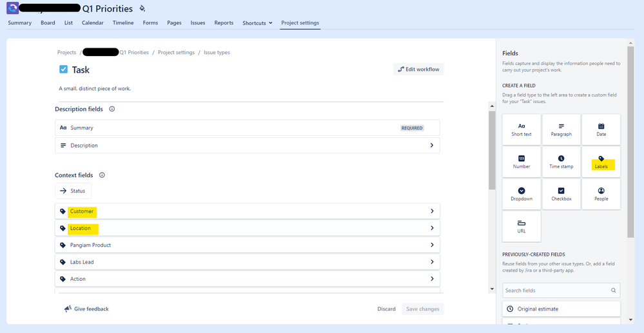The width and height of the screenshot is (644, 333).
Task: Click the Description fields info icon
Action: (112, 109)
